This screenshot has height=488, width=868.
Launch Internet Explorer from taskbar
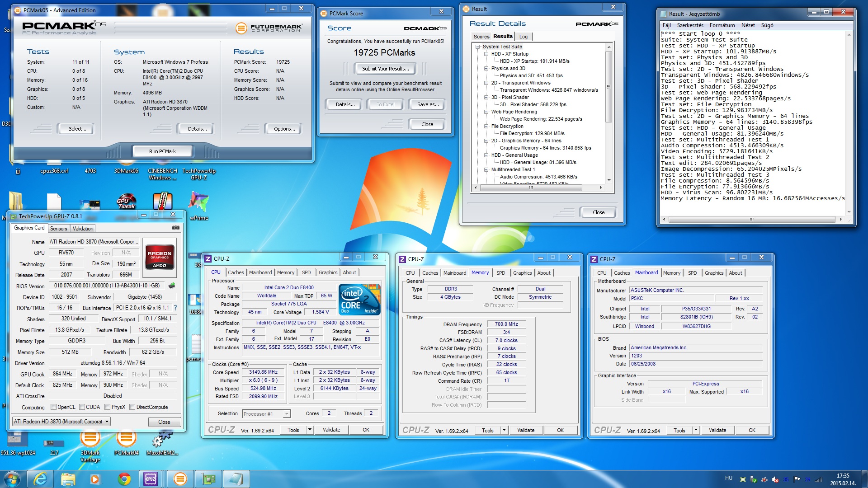click(40, 479)
